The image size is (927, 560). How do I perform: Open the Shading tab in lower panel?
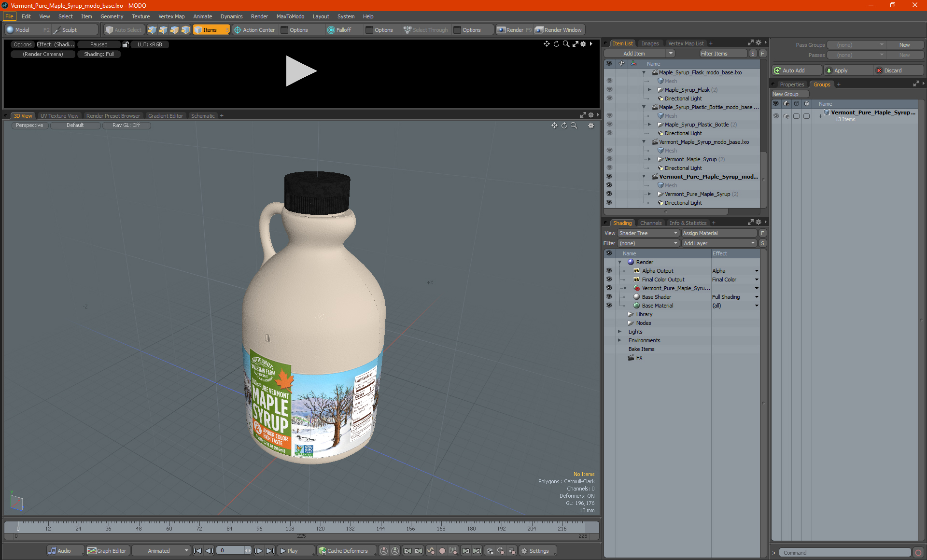coord(621,223)
